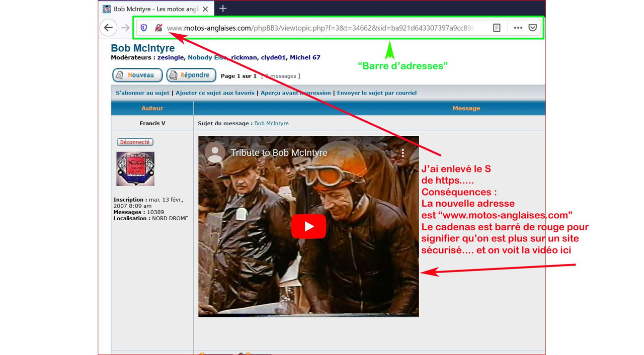Viewport: 644px width, 355px height.
Task: Open the Bob McIntyre topic title link
Action: [x=143, y=48]
